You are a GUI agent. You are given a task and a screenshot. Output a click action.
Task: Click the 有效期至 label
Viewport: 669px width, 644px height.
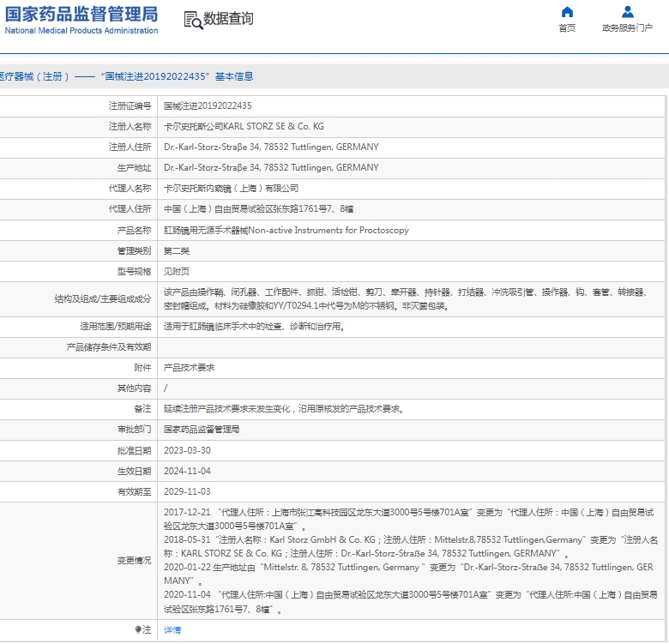tap(134, 491)
